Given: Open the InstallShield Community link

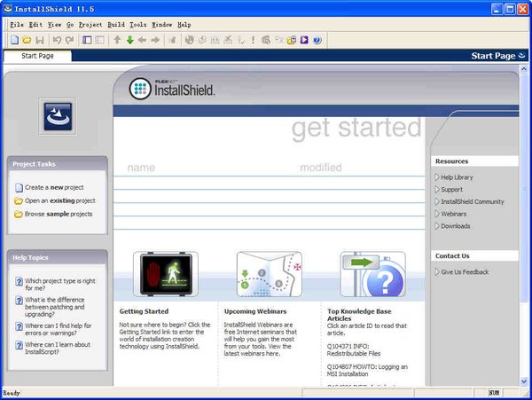Looking at the screenshot, I should coord(473,201).
